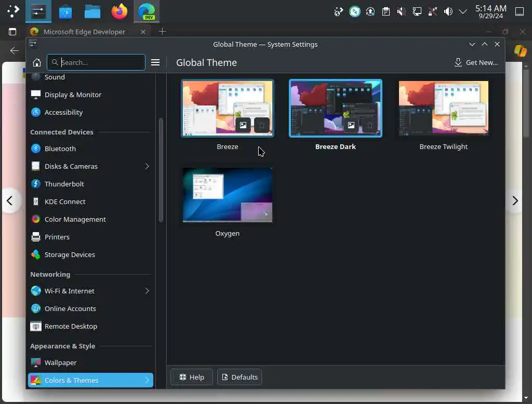Expand Disks & Cameras chevron
Image resolution: width=532 pixels, height=404 pixels.
click(x=147, y=166)
